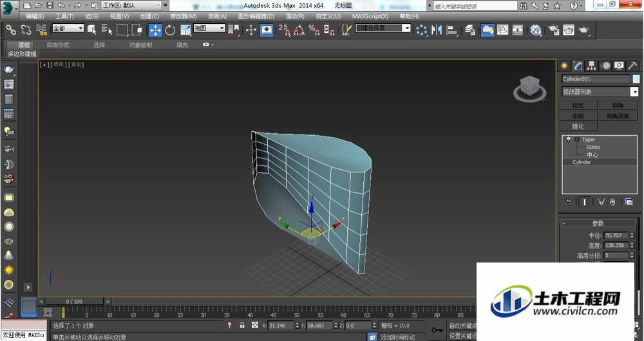Activate the Select Object tool
Image resolution: width=644 pixels, height=341 pixels.
pyautogui.click(x=91, y=30)
